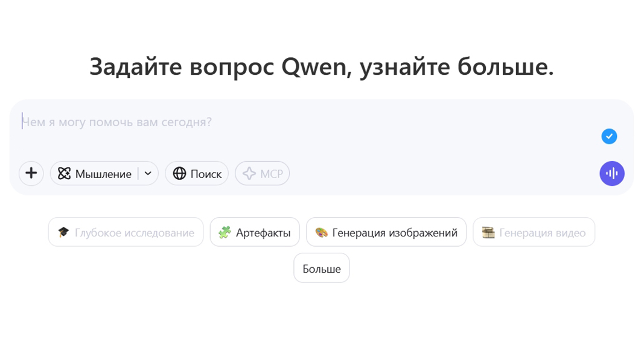Start voice input with the purple waveform icon

(x=612, y=173)
